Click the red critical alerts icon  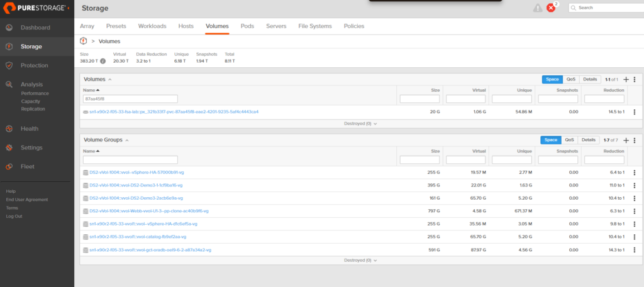tap(552, 8)
